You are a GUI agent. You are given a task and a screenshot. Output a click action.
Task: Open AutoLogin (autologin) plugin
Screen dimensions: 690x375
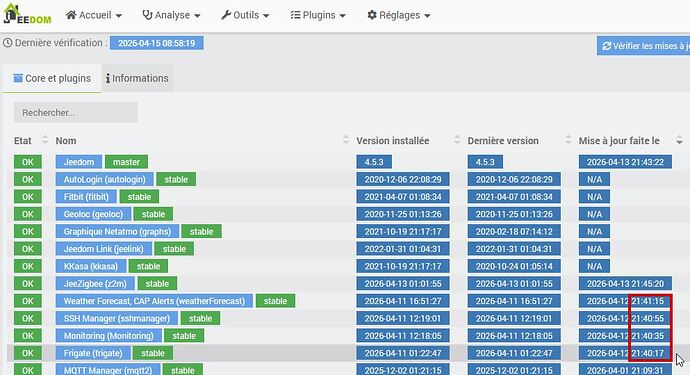[104, 180]
